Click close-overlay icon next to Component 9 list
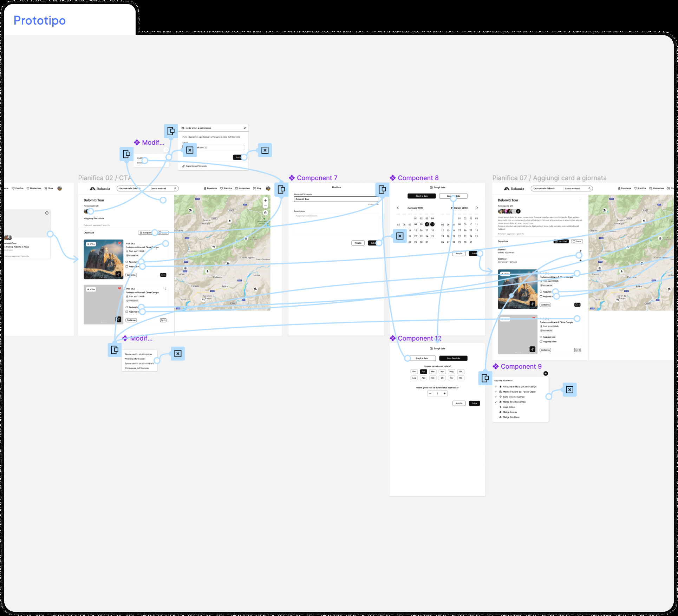Screen dimensions: 678x616 (569, 389)
